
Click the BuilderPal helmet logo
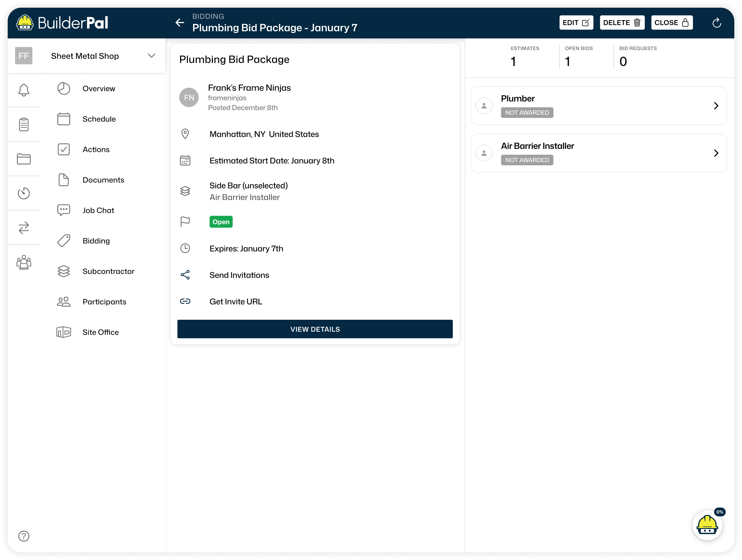[x=25, y=23]
